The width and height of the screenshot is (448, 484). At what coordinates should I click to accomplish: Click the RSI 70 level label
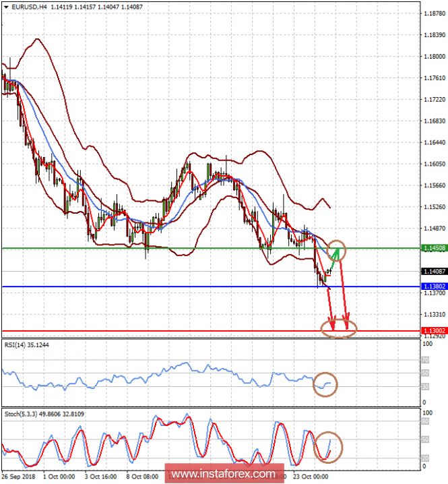(425, 360)
